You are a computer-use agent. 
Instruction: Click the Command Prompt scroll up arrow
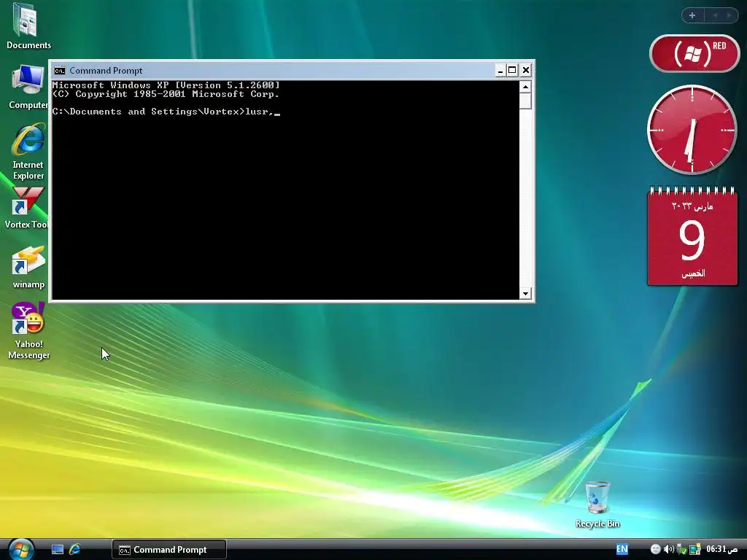tap(525, 87)
